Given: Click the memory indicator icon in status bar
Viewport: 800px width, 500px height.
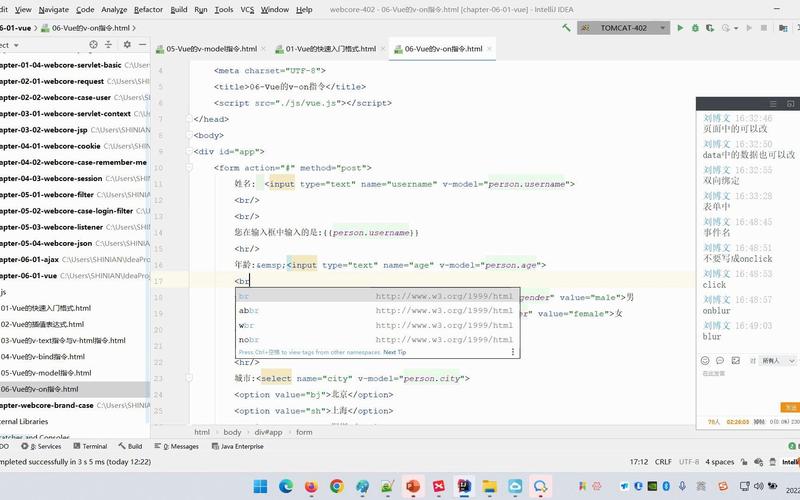Looking at the screenshot, I should (773, 462).
